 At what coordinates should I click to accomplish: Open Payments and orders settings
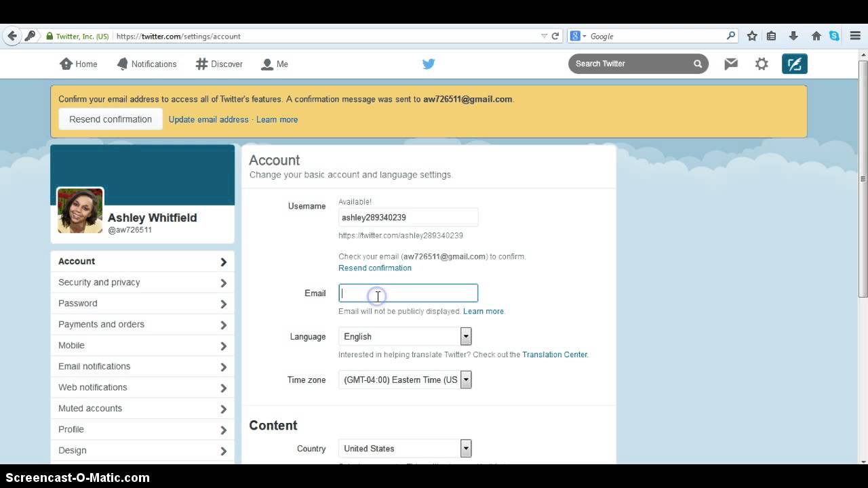(142, 325)
